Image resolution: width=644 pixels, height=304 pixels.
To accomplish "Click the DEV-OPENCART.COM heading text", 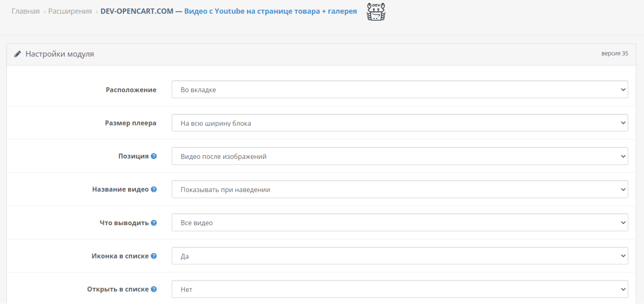I will coord(137,11).
